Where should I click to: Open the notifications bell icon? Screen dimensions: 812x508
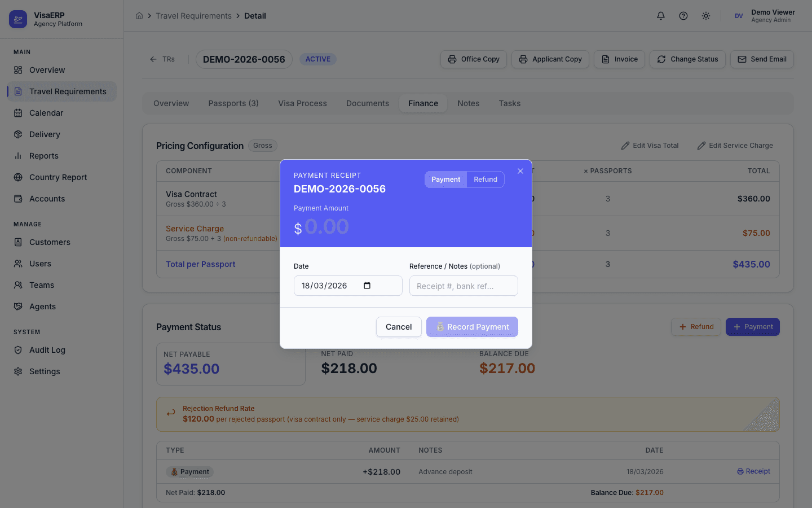(660, 16)
